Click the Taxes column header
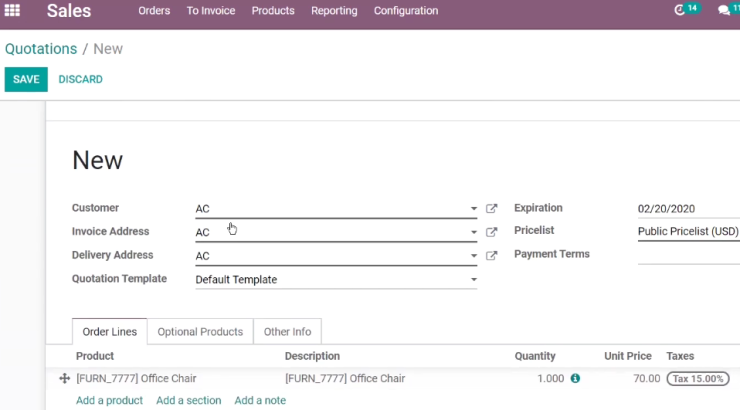This screenshot has width=740, height=410. coord(680,356)
